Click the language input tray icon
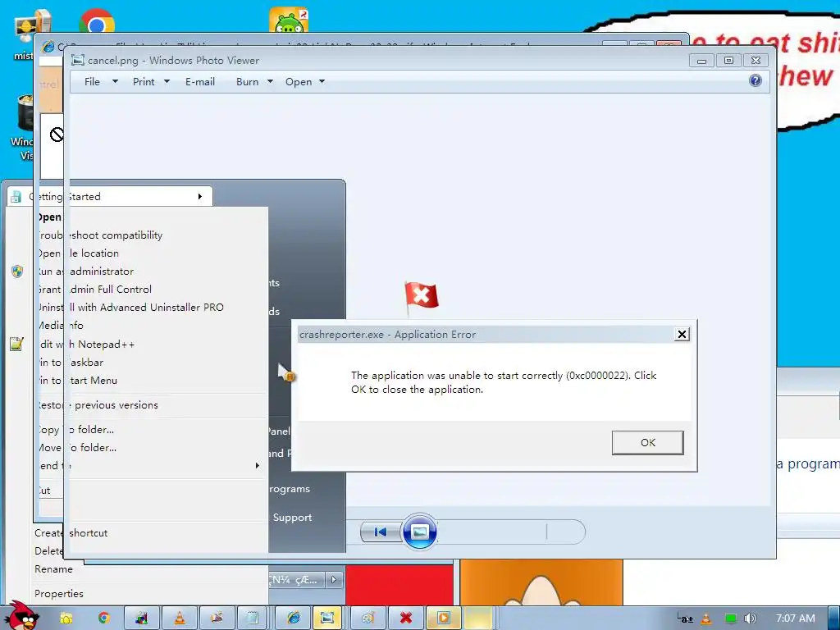 (685, 619)
